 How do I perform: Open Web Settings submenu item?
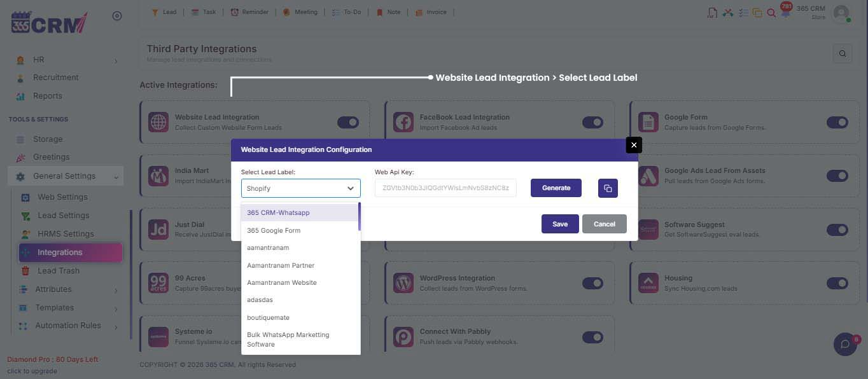pos(62,197)
